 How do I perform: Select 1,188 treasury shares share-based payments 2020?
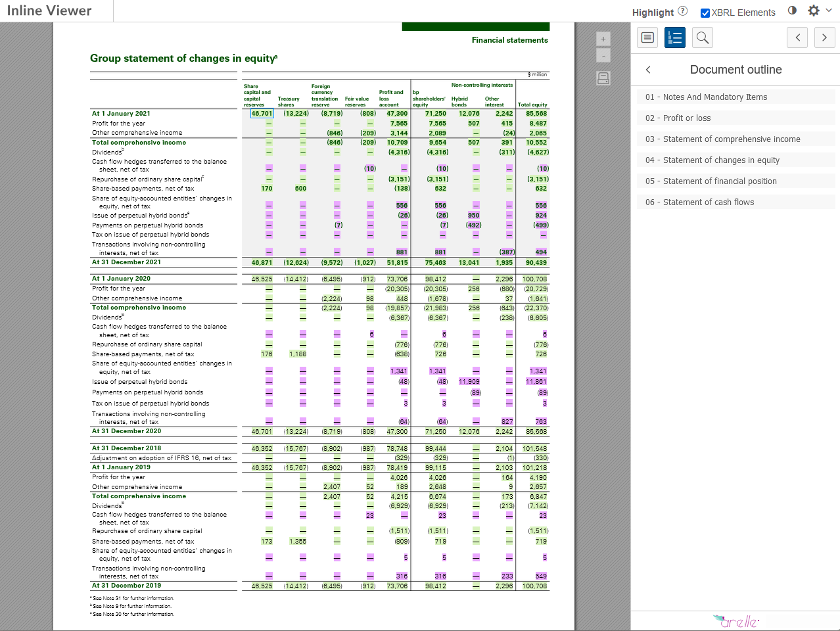(x=298, y=354)
